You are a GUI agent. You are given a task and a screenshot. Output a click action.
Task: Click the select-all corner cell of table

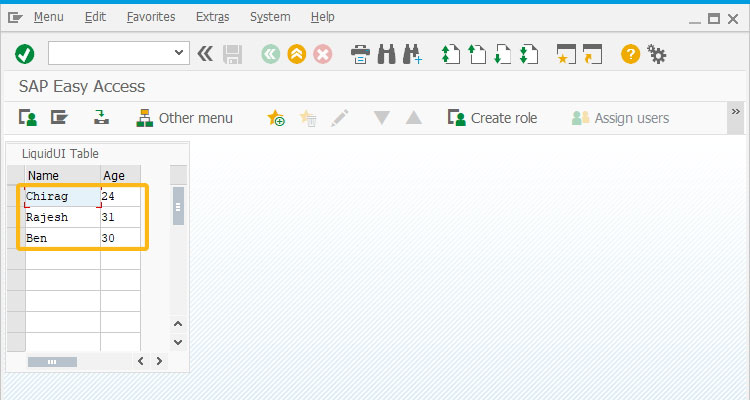click(x=16, y=176)
